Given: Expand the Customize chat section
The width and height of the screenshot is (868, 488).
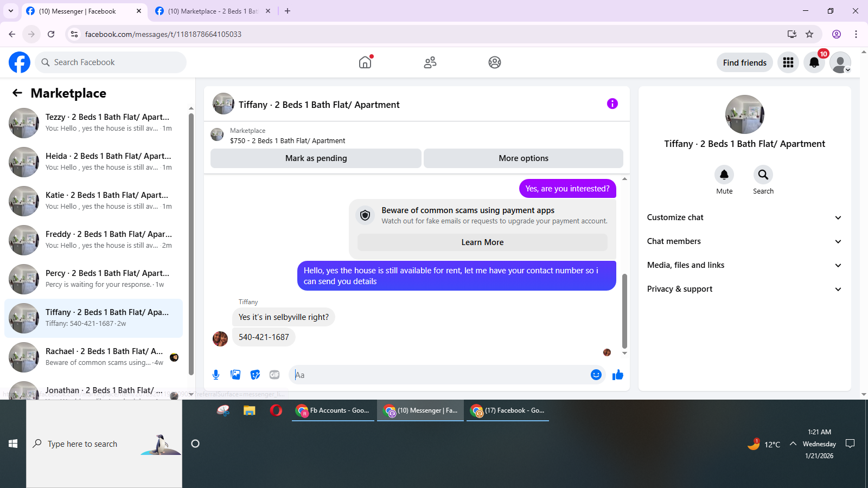Looking at the screenshot, I should pyautogui.click(x=745, y=217).
